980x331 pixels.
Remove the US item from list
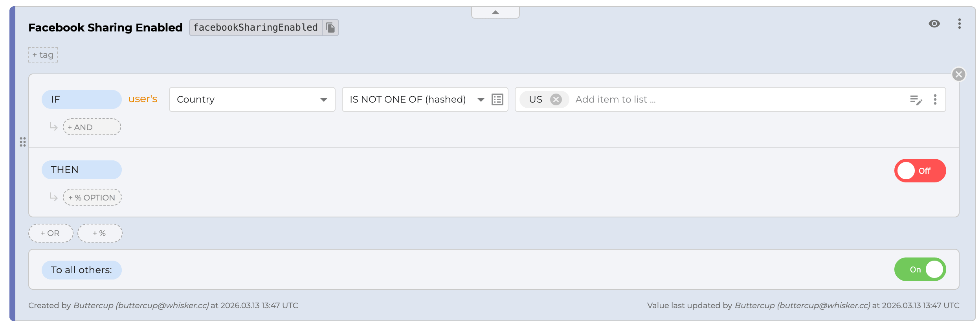pyautogui.click(x=556, y=99)
